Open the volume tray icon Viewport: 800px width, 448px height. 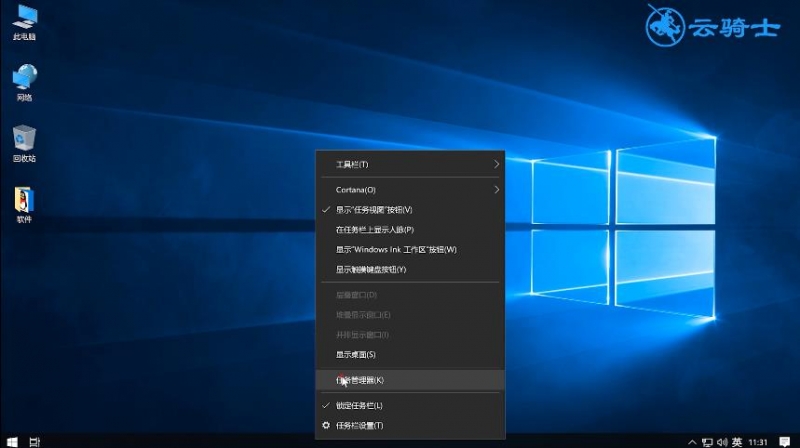pos(722,442)
